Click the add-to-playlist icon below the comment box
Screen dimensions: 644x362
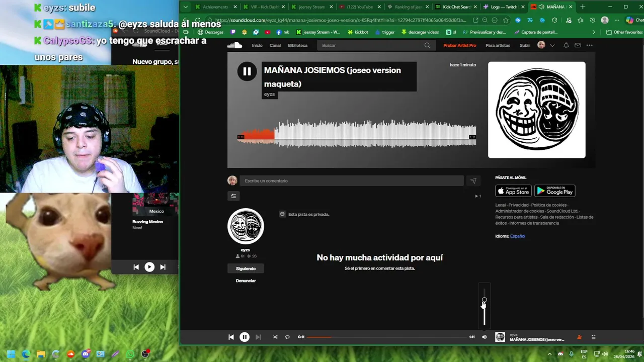click(233, 196)
